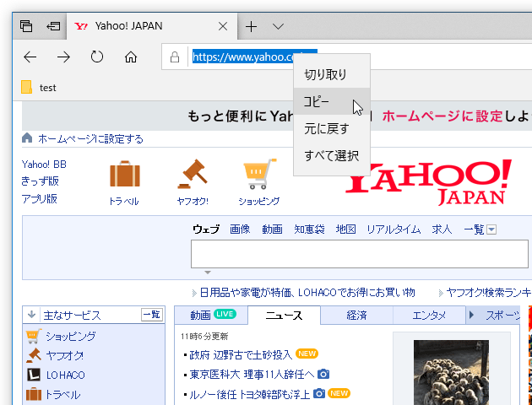532x405 pixels.
Task: Open headline ルノー後任 トヨタ幹部も浮上
Action: point(249,394)
